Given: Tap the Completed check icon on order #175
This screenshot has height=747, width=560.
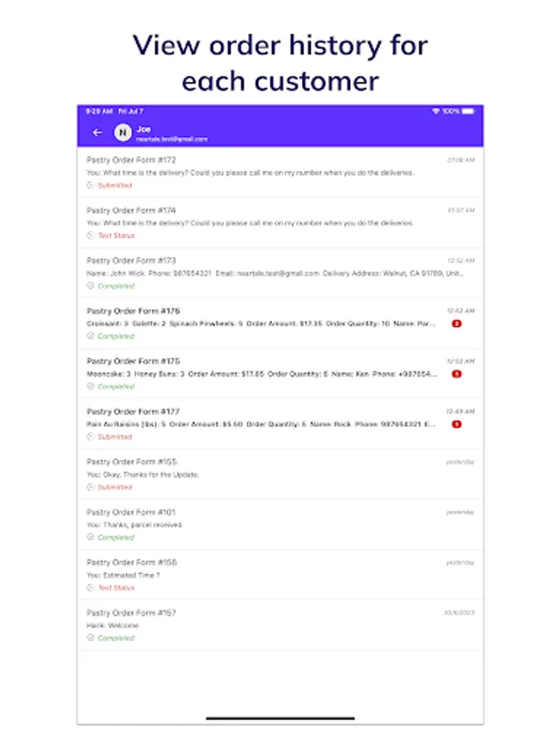Looking at the screenshot, I should tap(90, 386).
